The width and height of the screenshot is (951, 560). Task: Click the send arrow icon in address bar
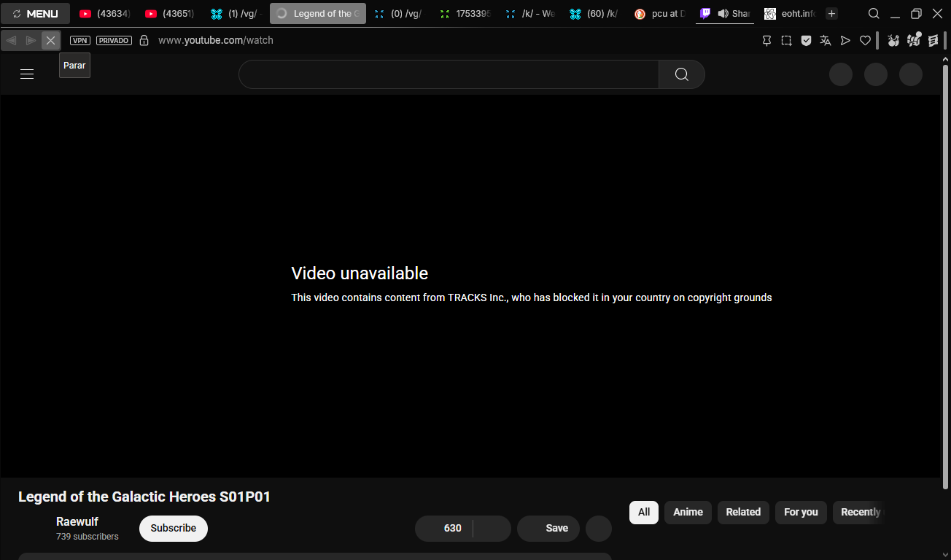[x=845, y=41]
